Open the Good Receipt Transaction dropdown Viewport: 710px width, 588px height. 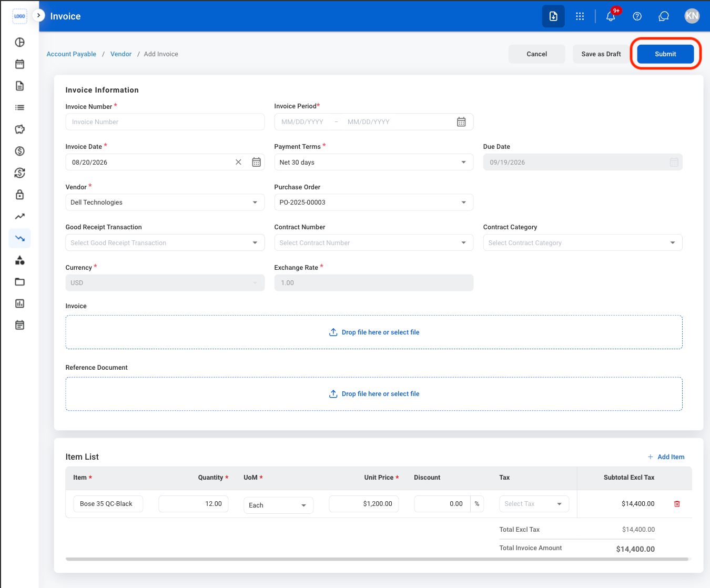[x=165, y=242]
